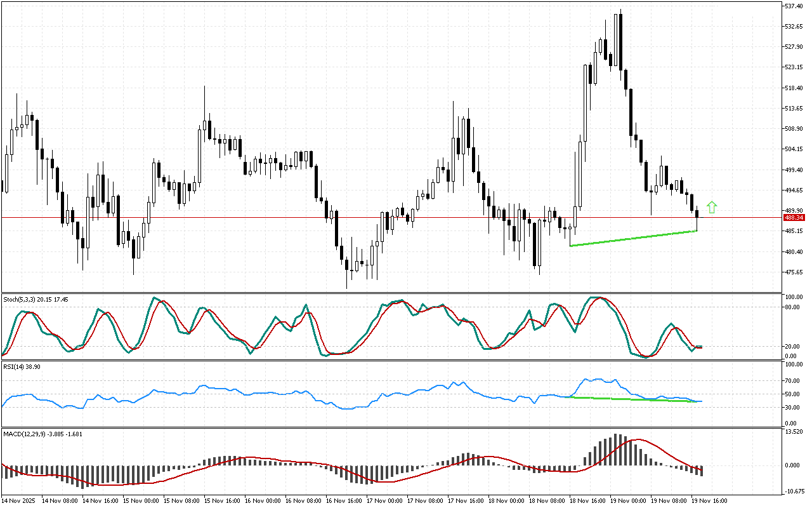
Task: Click the 488.34 current price tag
Action: 794,217
